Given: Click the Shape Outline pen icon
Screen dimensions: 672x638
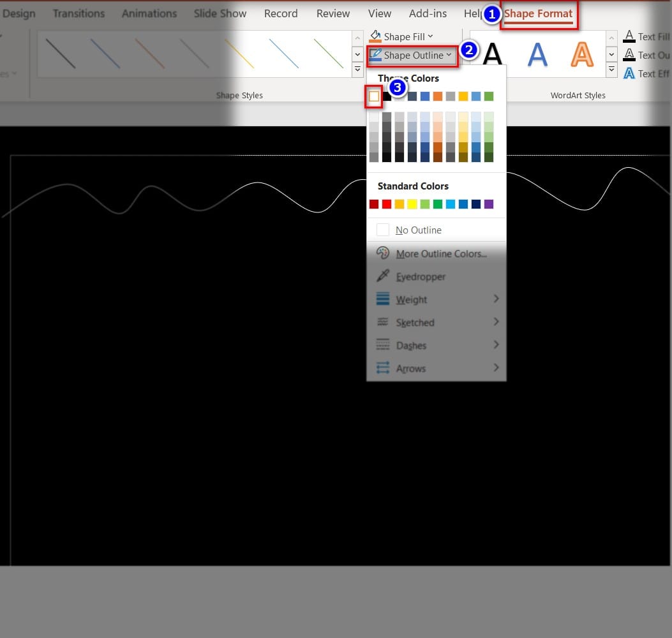Looking at the screenshot, I should 375,55.
